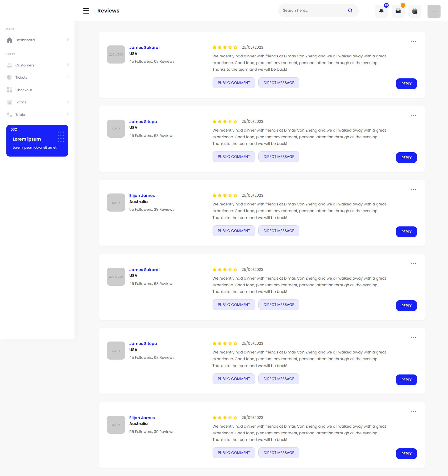The width and height of the screenshot is (448, 476).
Task: Click the search magnifier icon
Action: click(x=350, y=10)
